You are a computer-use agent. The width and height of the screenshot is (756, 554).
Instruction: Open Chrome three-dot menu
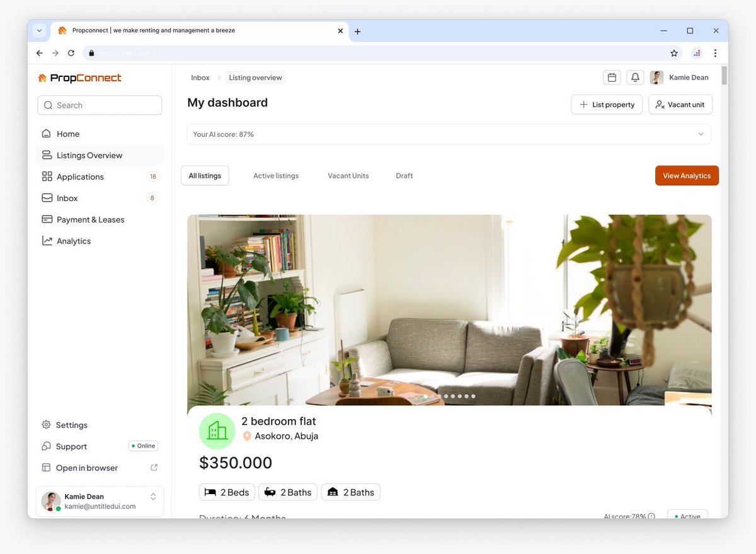coord(715,54)
